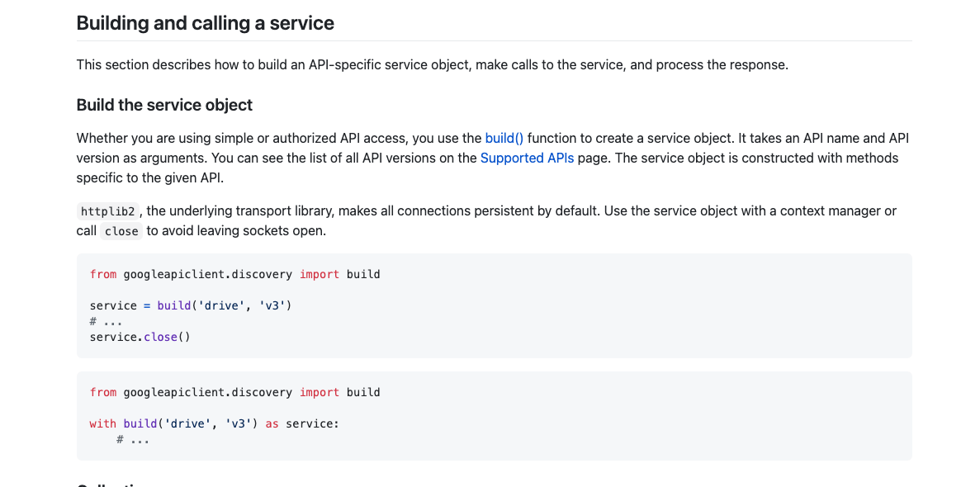This screenshot has height=487, width=980.
Task: Click the paragraph starting "Whether you are using"
Action: 492,158
